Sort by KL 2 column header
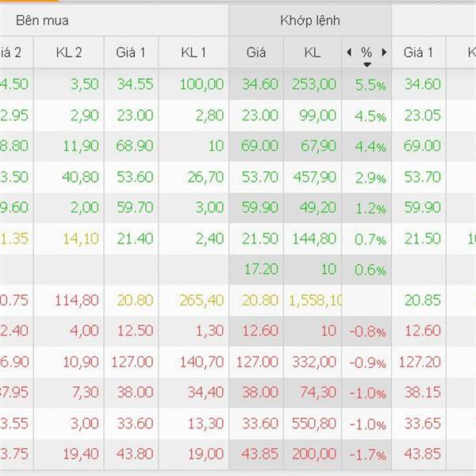The height and width of the screenshot is (476, 476). click(68, 52)
